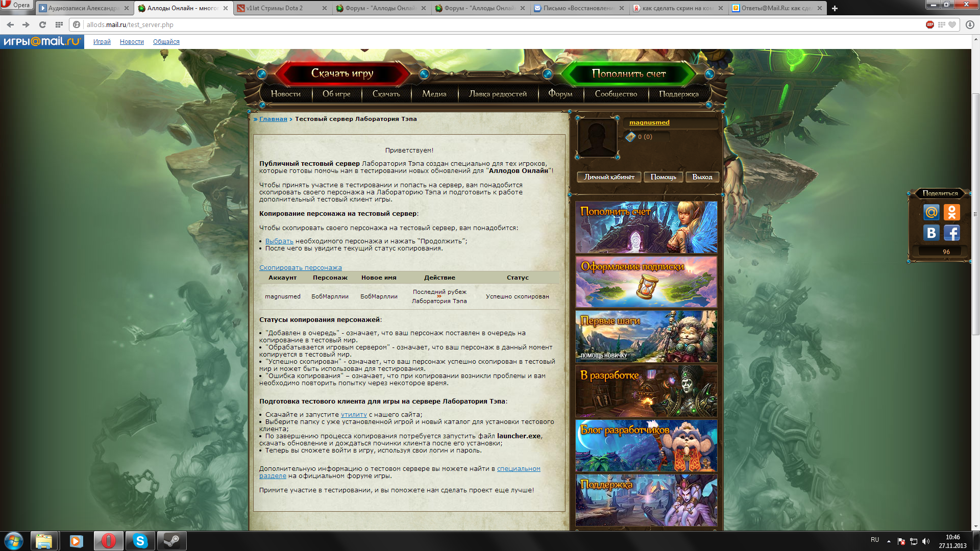Open the Общайся link
This screenshot has width=980, height=551.
tap(166, 42)
